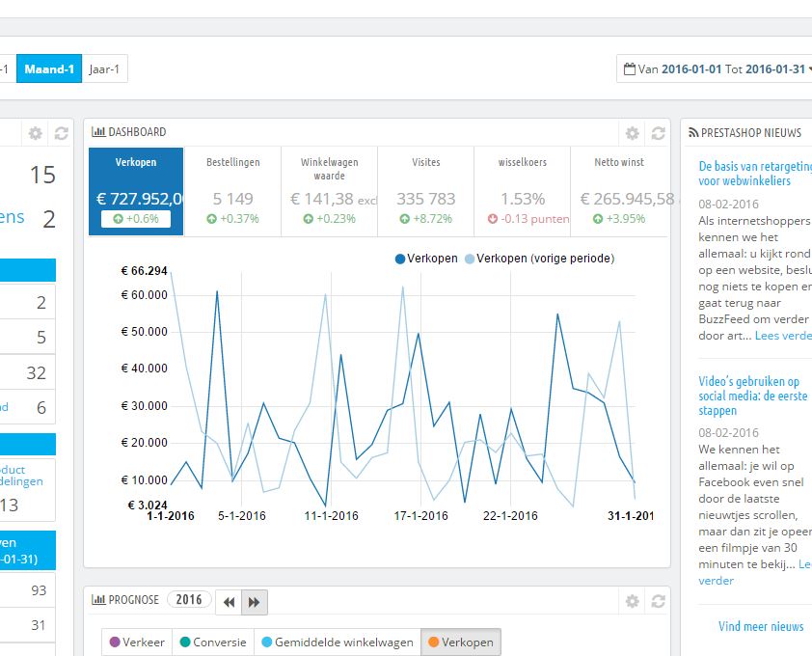This screenshot has height=656, width=812.
Task: Go to next year in Prognose
Action: click(255, 602)
